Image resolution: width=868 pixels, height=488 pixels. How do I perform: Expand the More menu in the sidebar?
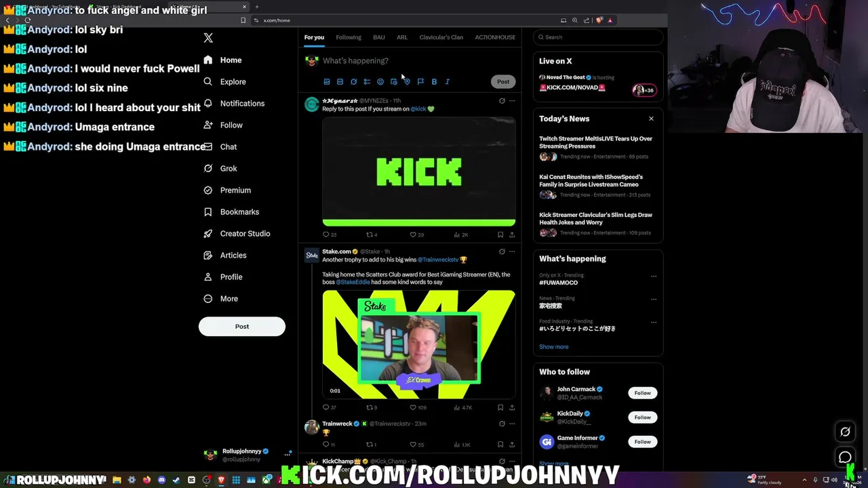220,298
